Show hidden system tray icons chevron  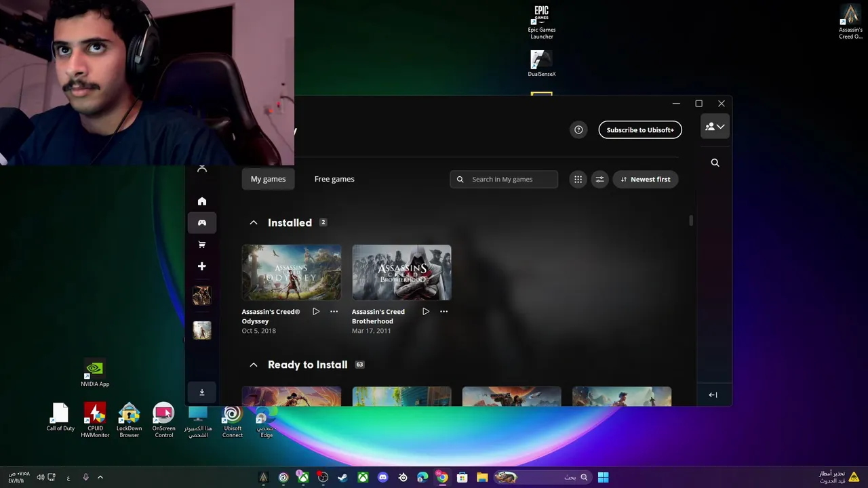coord(100,477)
